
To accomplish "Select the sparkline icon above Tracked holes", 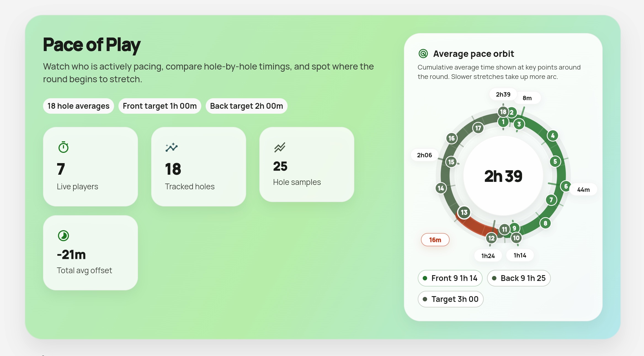I will [171, 147].
